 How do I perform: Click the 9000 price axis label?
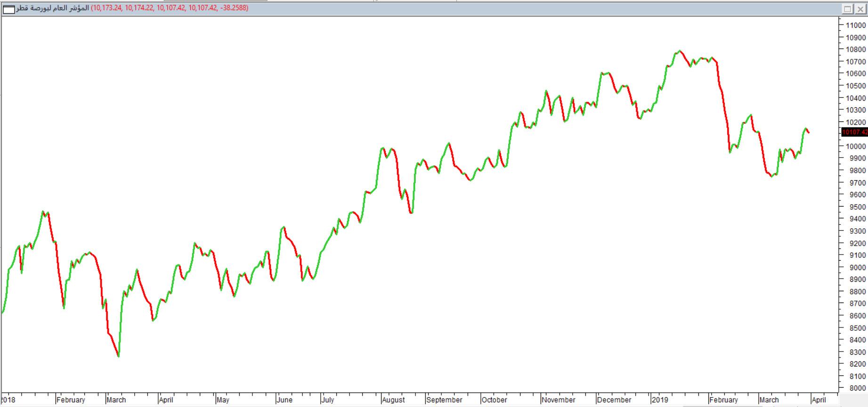pos(858,267)
